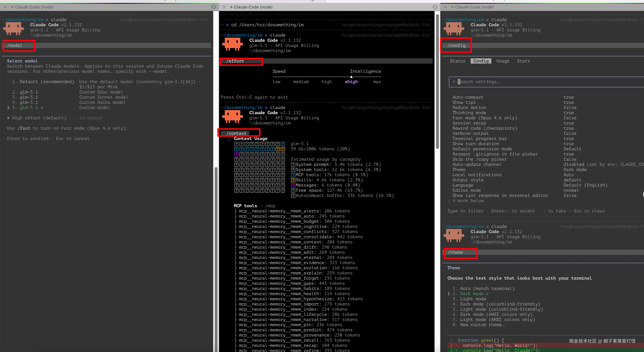Choose the medium effort level

pos(301,82)
